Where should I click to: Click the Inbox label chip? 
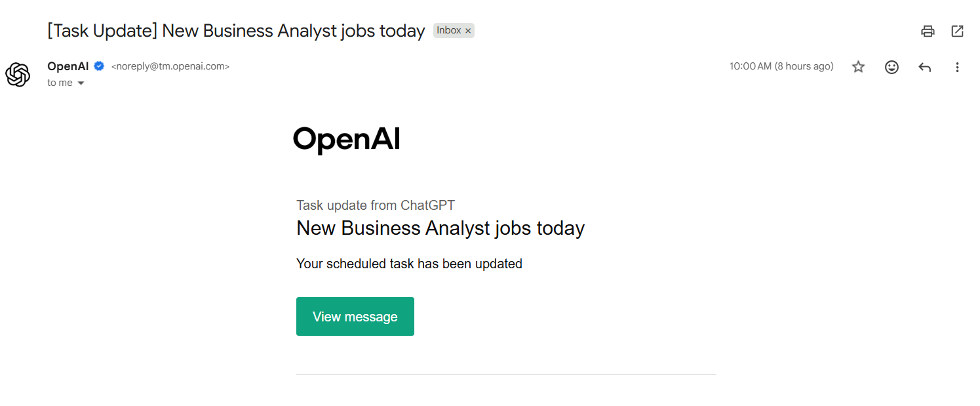pos(449,30)
